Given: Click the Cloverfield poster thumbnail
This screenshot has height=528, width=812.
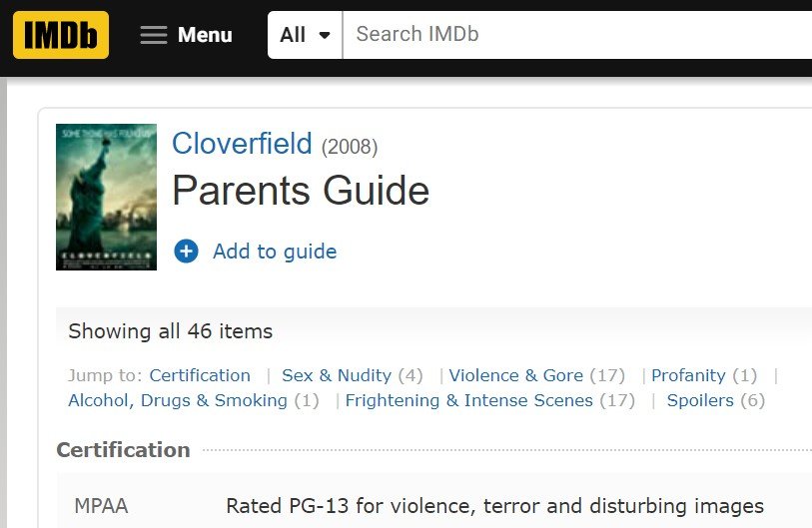Looking at the screenshot, I should point(106,197).
